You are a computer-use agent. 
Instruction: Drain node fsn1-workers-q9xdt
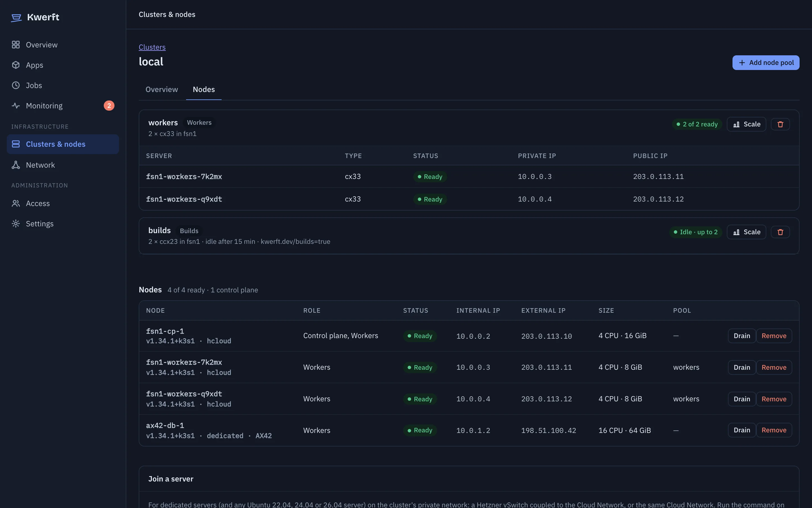pos(742,399)
